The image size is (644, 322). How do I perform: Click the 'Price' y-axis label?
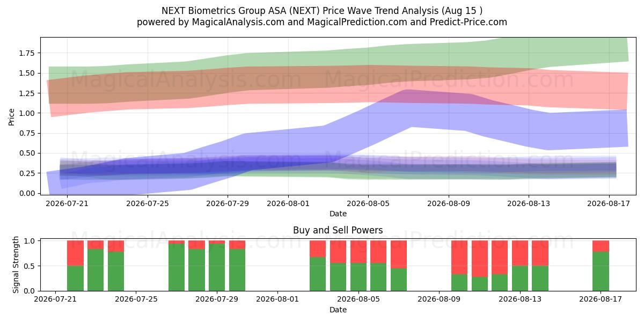(x=12, y=116)
